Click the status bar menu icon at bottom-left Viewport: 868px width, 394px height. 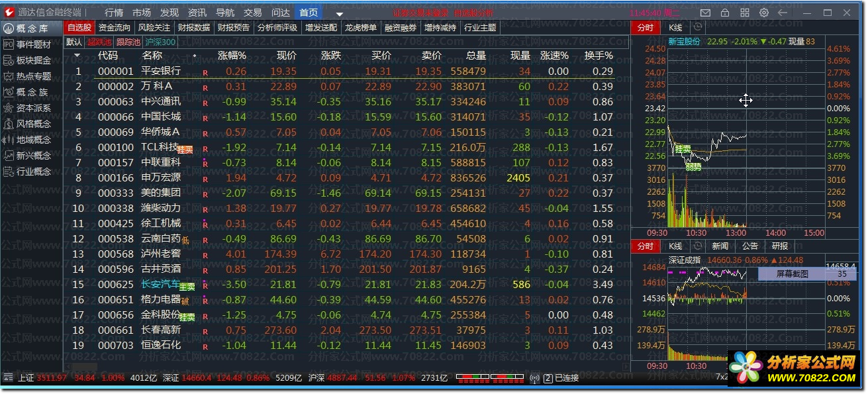click(x=8, y=377)
